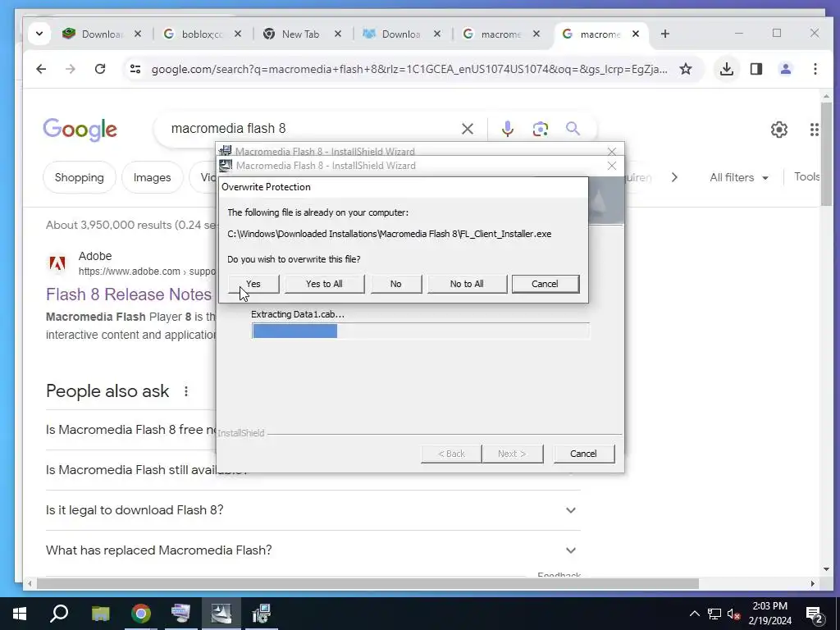The width and height of the screenshot is (840, 630).
Task: Switch to the boblox tab
Action: point(202,34)
